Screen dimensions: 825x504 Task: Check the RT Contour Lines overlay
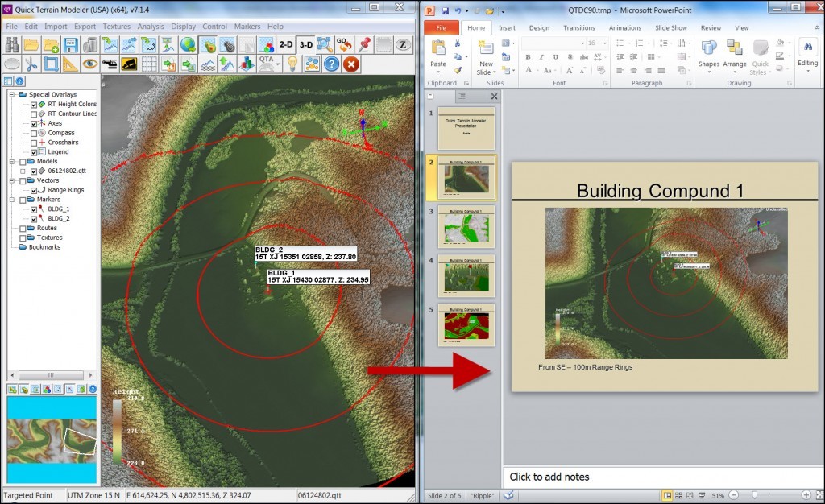pyautogui.click(x=33, y=114)
